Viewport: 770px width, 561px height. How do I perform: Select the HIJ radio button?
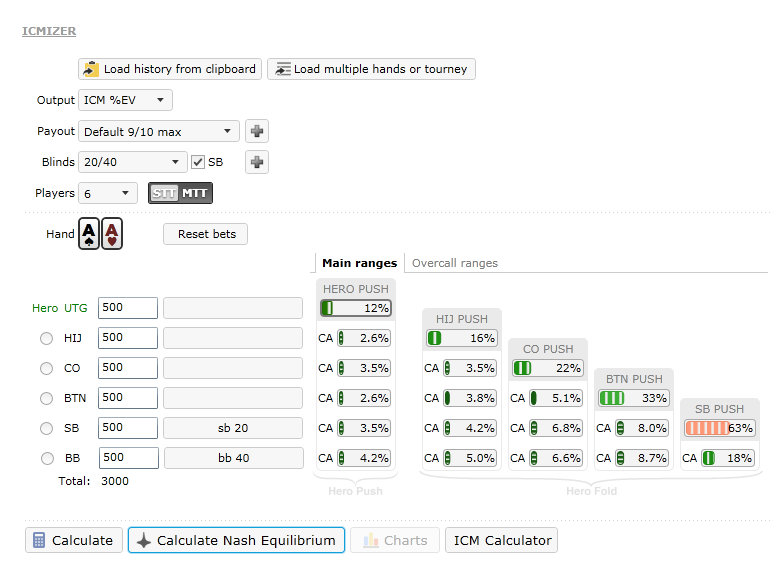pos(47,338)
